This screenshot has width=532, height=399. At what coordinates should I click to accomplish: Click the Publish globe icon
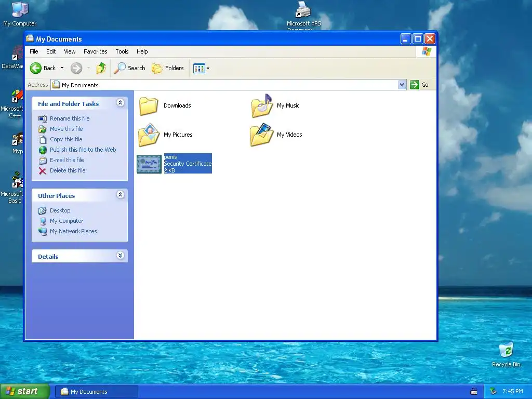43,150
